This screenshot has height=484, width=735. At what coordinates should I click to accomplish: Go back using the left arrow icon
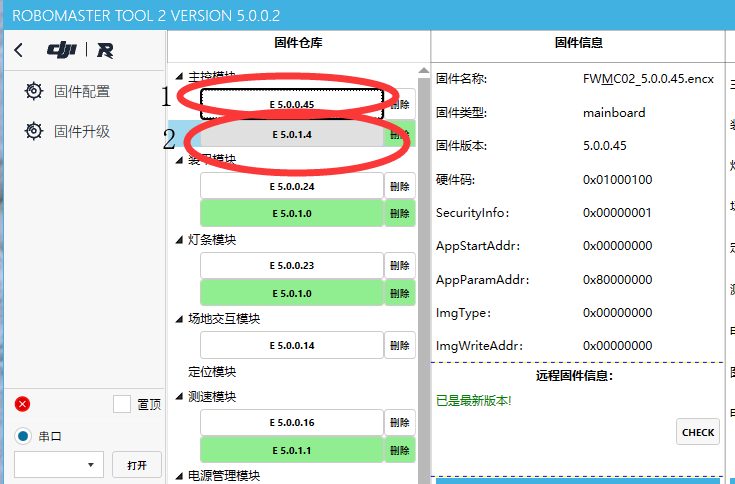[19, 50]
